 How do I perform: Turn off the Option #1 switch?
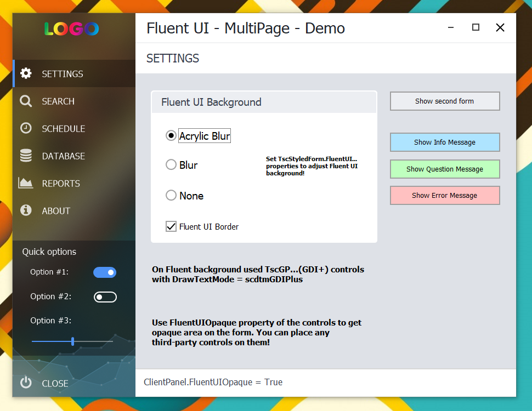point(105,272)
